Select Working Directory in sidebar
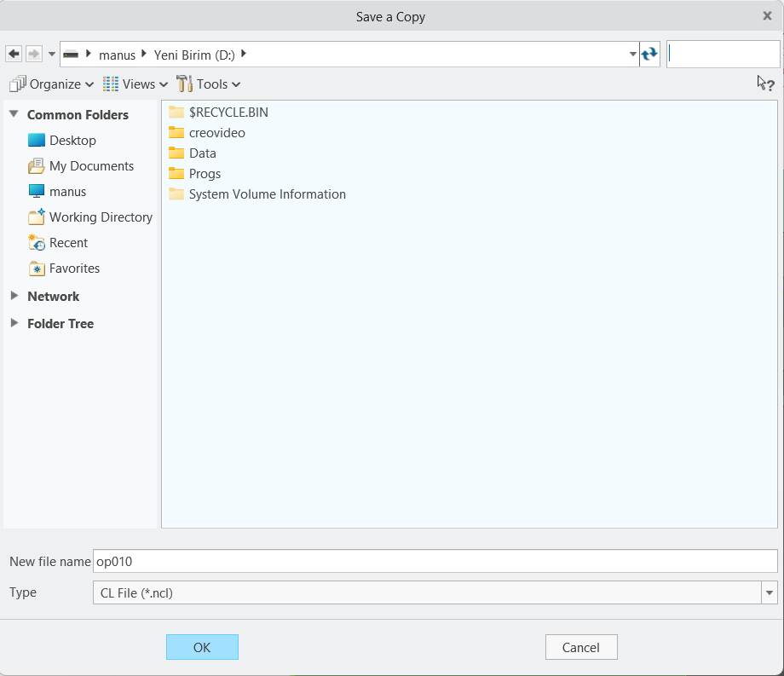 [100, 217]
